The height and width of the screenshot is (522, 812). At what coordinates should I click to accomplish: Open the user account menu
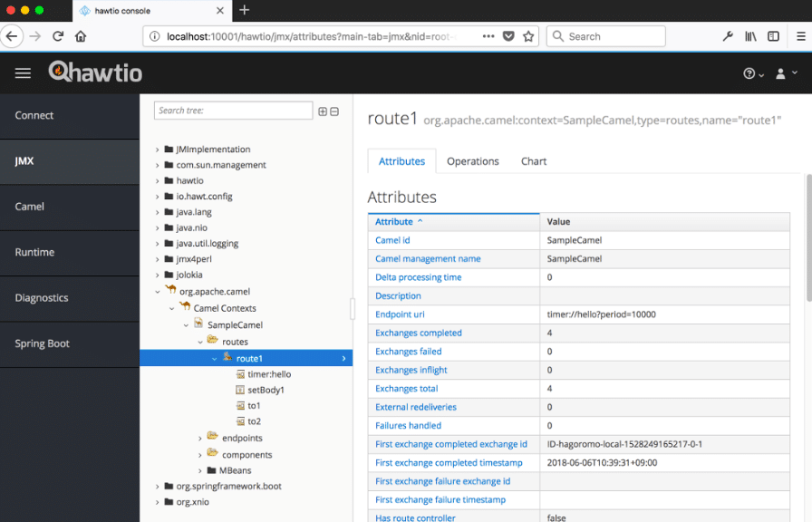pyautogui.click(x=786, y=73)
